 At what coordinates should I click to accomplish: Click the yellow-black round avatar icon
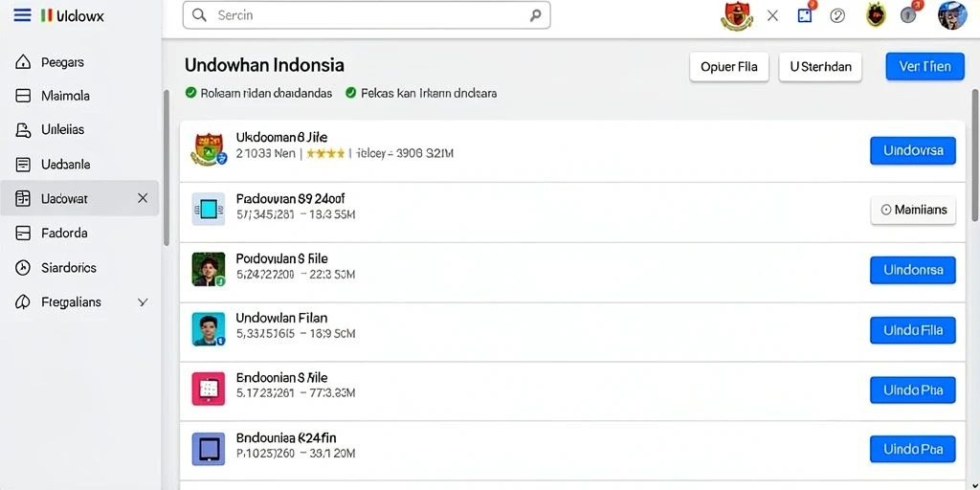pyautogui.click(x=876, y=15)
